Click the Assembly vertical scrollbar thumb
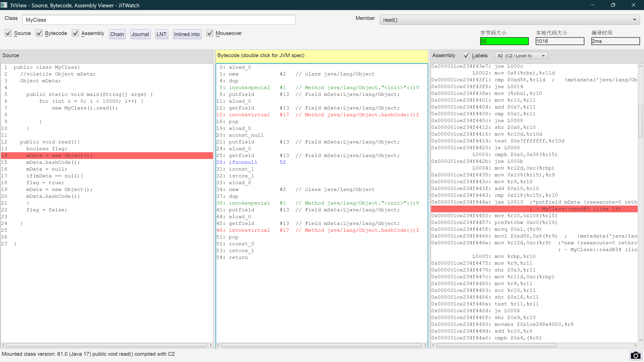Viewport: 644px width, 362px height. pyautogui.click(x=640, y=121)
